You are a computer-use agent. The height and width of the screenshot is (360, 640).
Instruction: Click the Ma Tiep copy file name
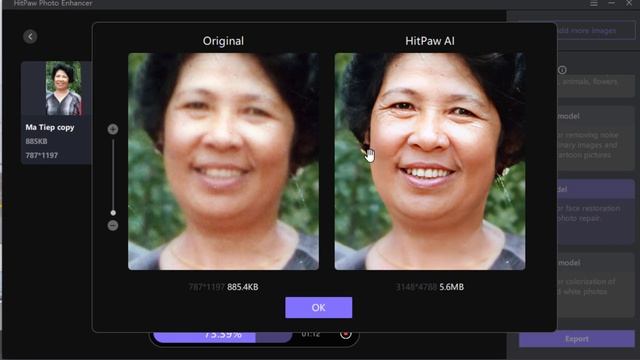[x=50, y=127]
